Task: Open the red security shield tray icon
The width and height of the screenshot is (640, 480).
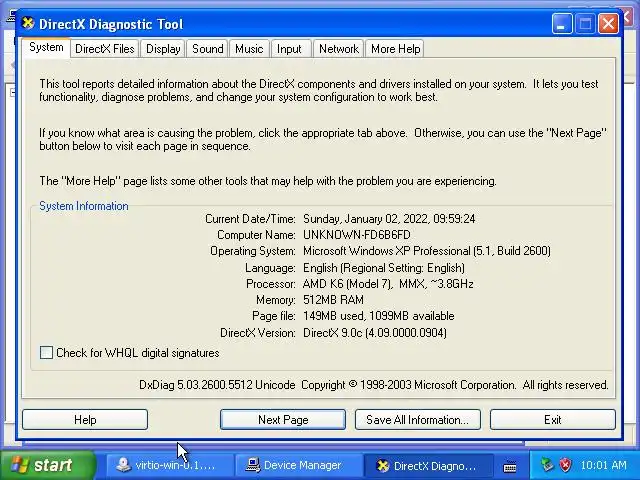Action: click(x=565, y=465)
